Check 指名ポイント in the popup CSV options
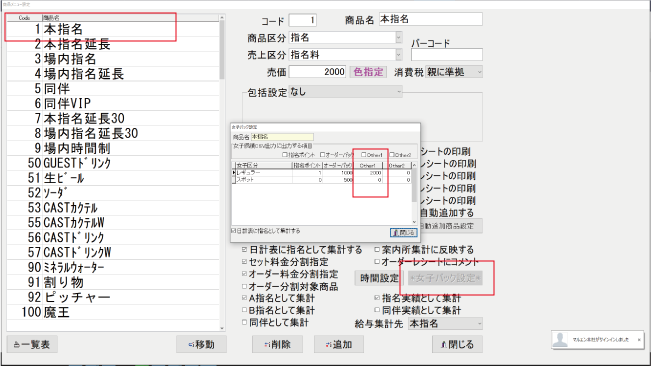This screenshot has height=366, width=651. (x=285, y=155)
